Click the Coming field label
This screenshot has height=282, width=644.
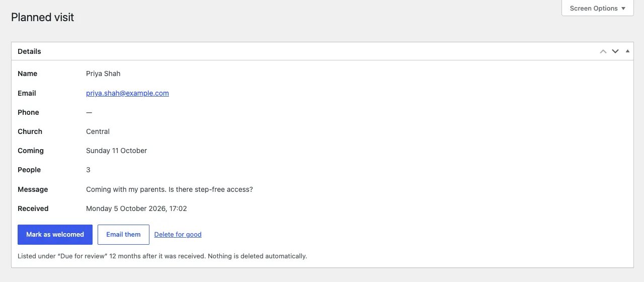point(31,151)
